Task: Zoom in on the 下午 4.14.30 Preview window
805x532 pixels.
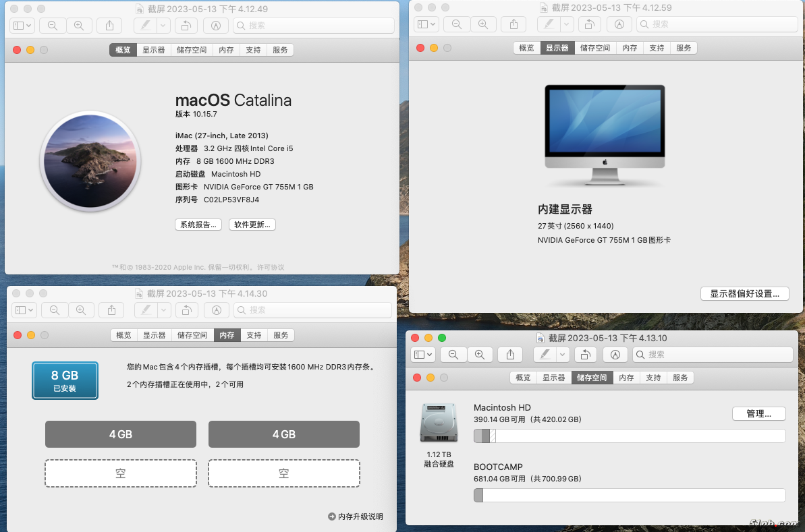Action: click(80, 310)
